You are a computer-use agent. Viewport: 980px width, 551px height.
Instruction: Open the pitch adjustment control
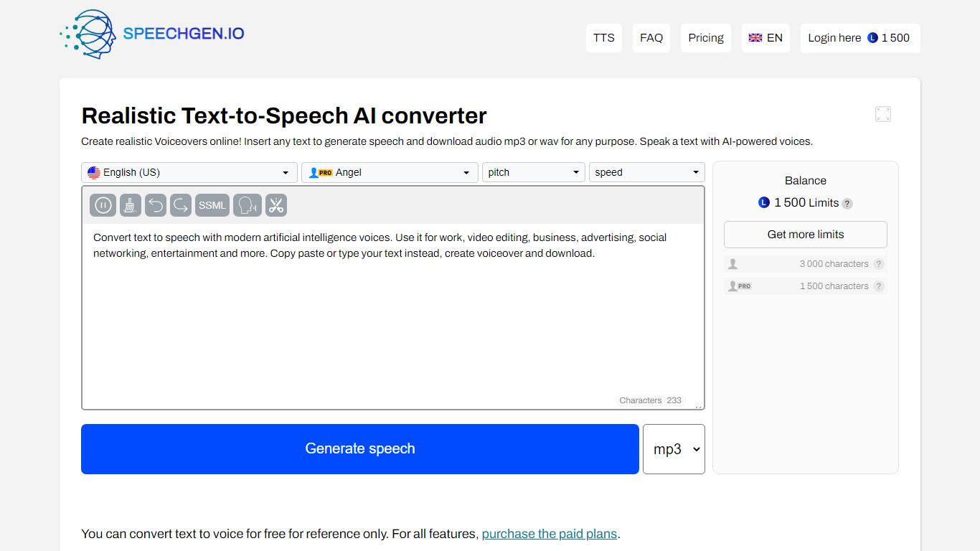point(532,172)
